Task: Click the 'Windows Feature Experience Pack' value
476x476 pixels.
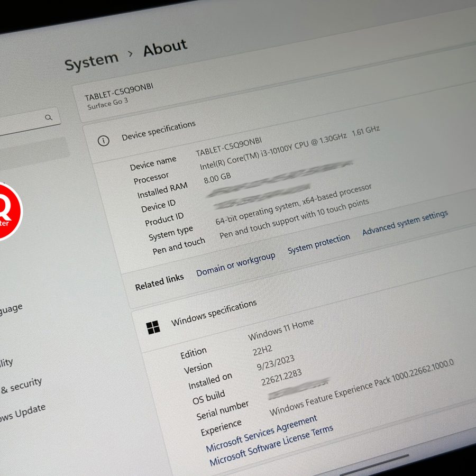Action: point(361,388)
